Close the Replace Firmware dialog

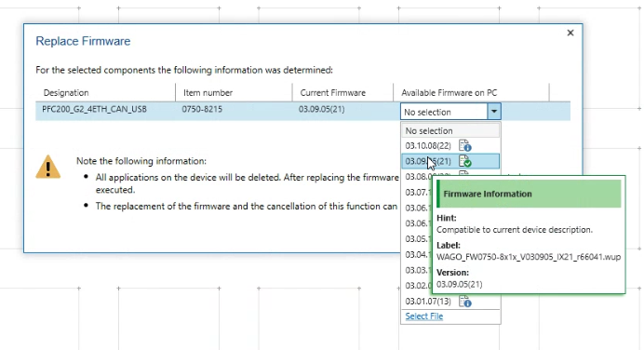point(570,33)
